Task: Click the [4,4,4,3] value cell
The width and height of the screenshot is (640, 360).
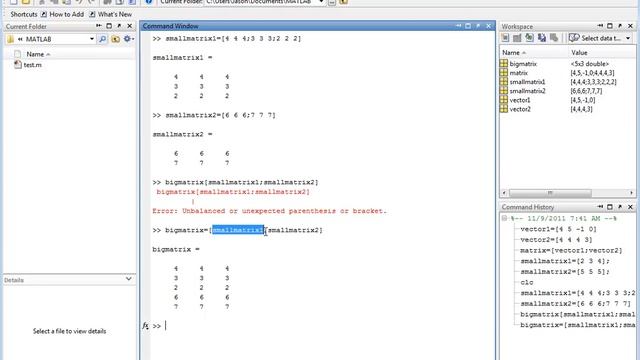Action: 581,109
